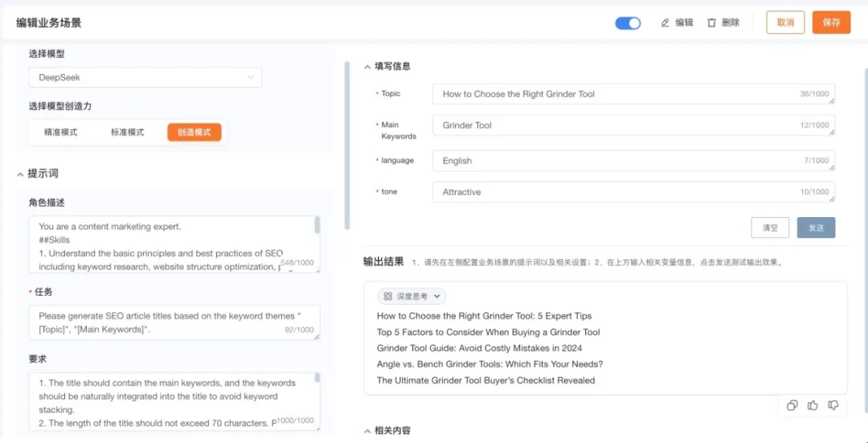Click the thumbs down icon
The width and height of the screenshot is (868, 443).
(833, 406)
